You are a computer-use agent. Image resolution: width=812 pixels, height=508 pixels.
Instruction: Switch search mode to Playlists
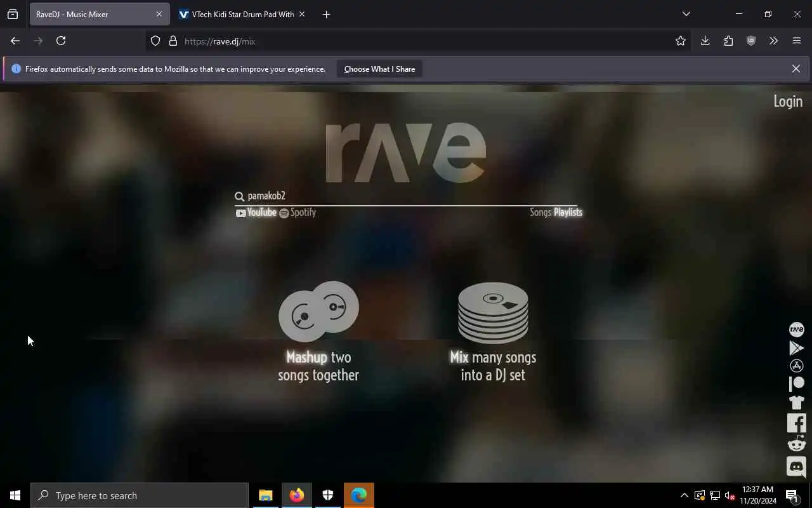coord(568,212)
